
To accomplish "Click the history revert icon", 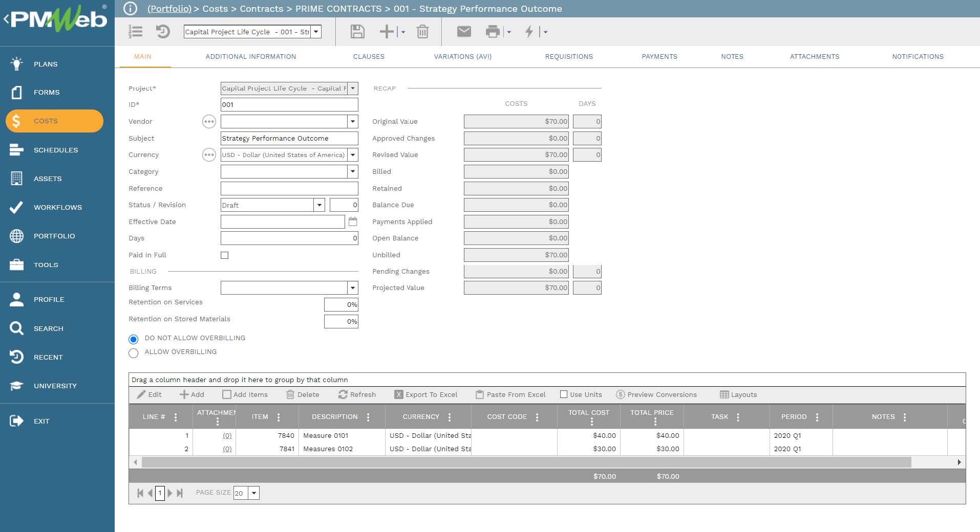I will (x=163, y=32).
